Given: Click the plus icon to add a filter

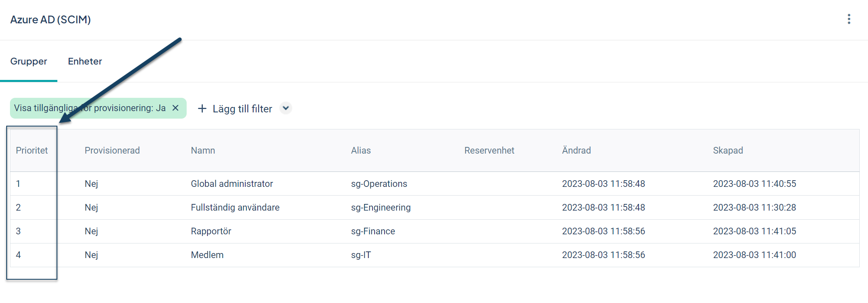Looking at the screenshot, I should (202, 109).
